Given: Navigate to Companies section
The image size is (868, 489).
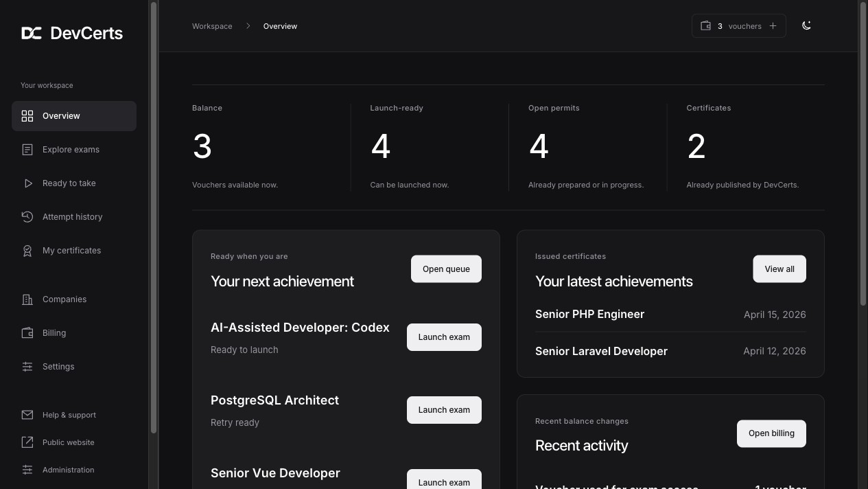Looking at the screenshot, I should [x=74, y=299].
